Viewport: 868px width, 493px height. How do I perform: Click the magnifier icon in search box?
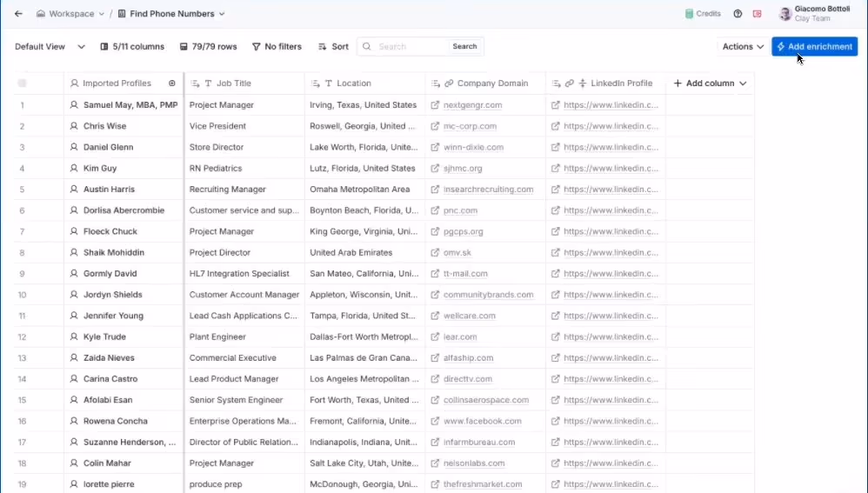(x=366, y=46)
